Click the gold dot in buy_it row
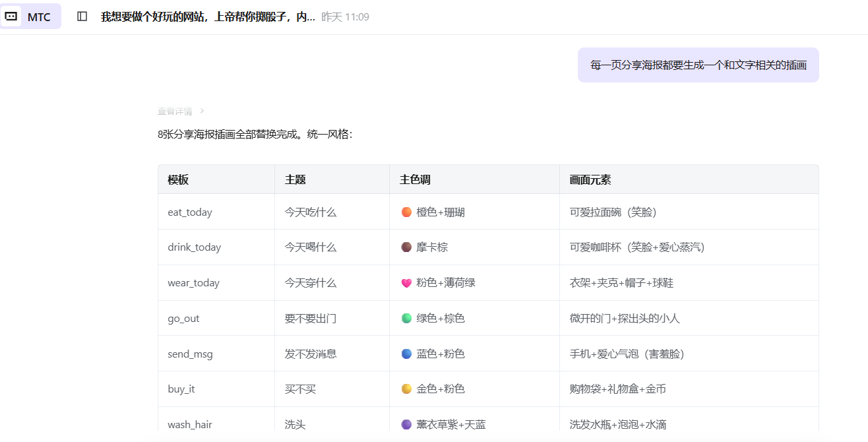The width and height of the screenshot is (868, 442). point(406,389)
